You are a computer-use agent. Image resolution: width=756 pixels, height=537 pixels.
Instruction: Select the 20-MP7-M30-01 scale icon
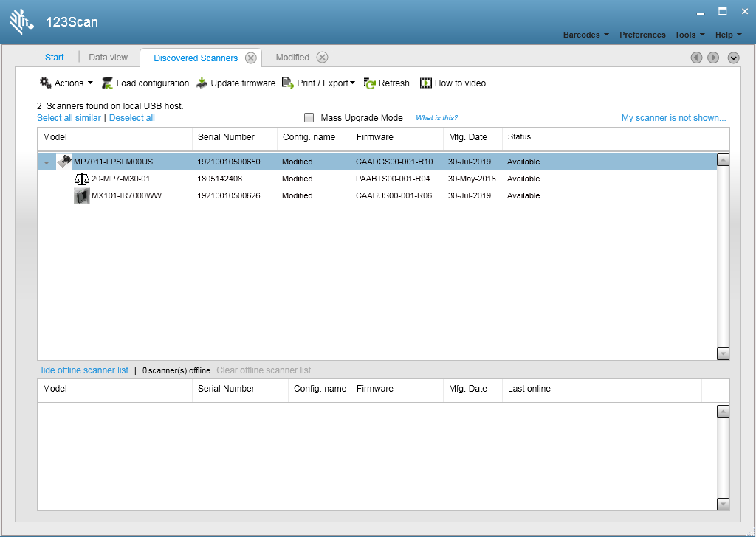[81, 179]
